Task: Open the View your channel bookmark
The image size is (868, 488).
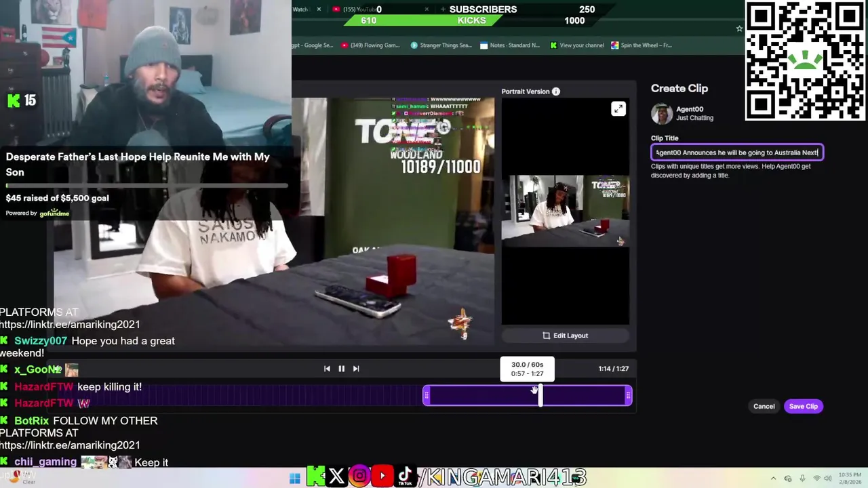Action: pos(576,45)
